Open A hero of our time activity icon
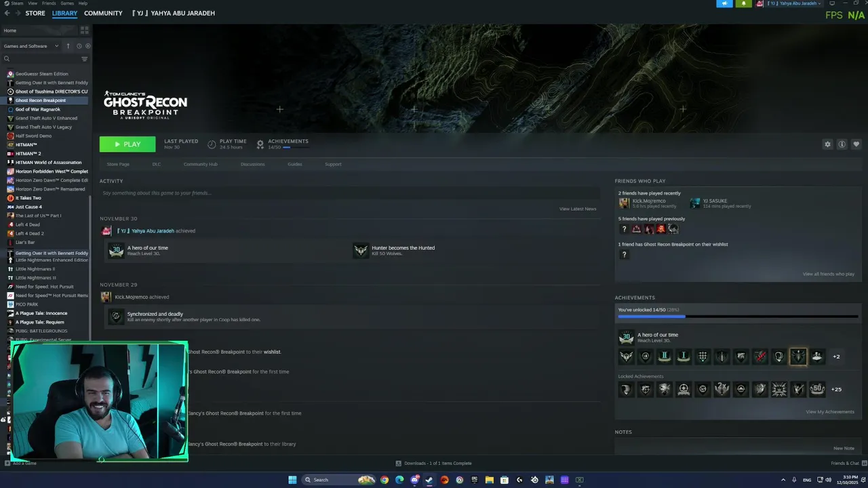Viewport: 868px width, 488px height. tap(116, 250)
